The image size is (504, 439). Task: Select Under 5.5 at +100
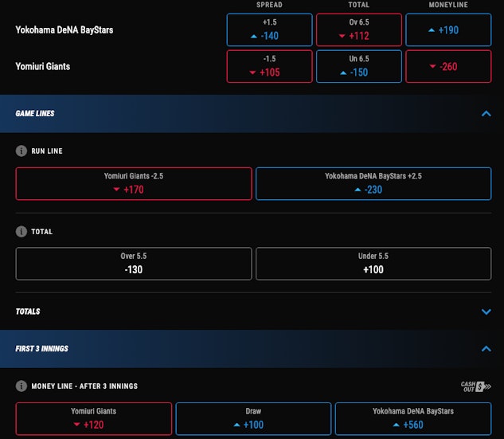coord(373,264)
